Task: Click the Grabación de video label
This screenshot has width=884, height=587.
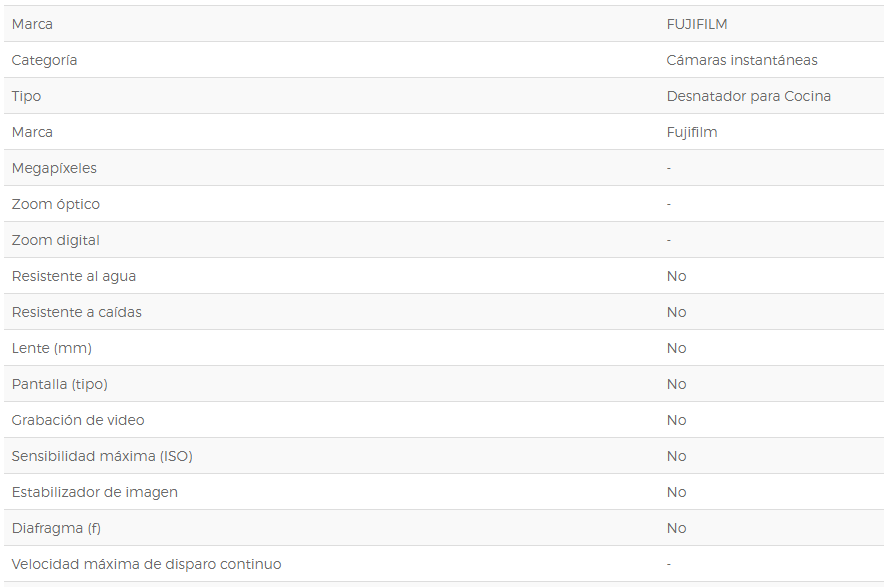Action: click(78, 420)
